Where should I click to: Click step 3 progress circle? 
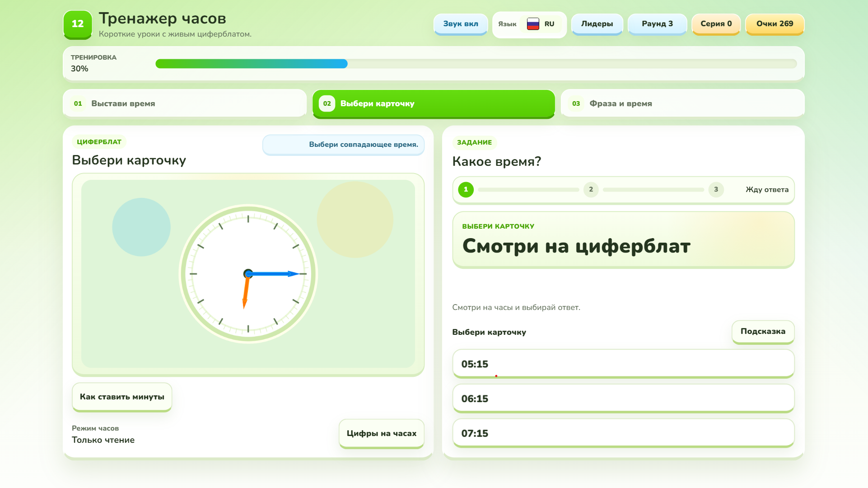tap(716, 190)
